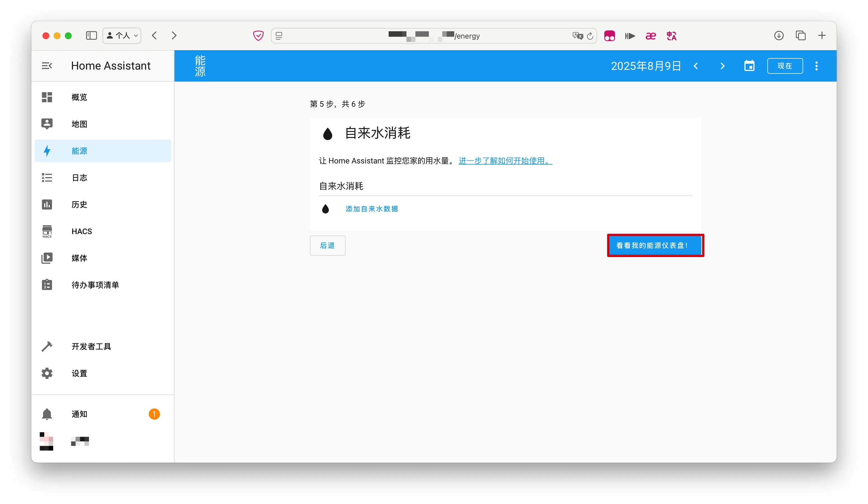Open the HACS store icon
Viewport: 868px width, 504px height.
pyautogui.click(x=47, y=231)
